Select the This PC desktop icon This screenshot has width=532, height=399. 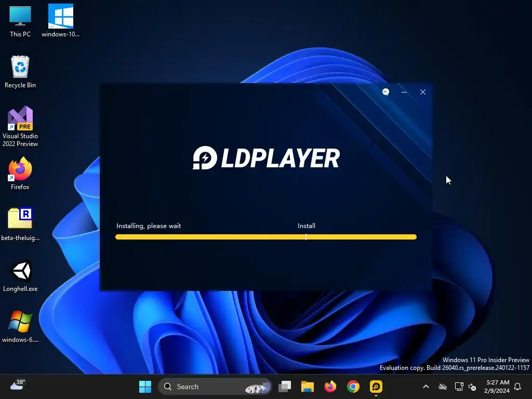(x=20, y=21)
